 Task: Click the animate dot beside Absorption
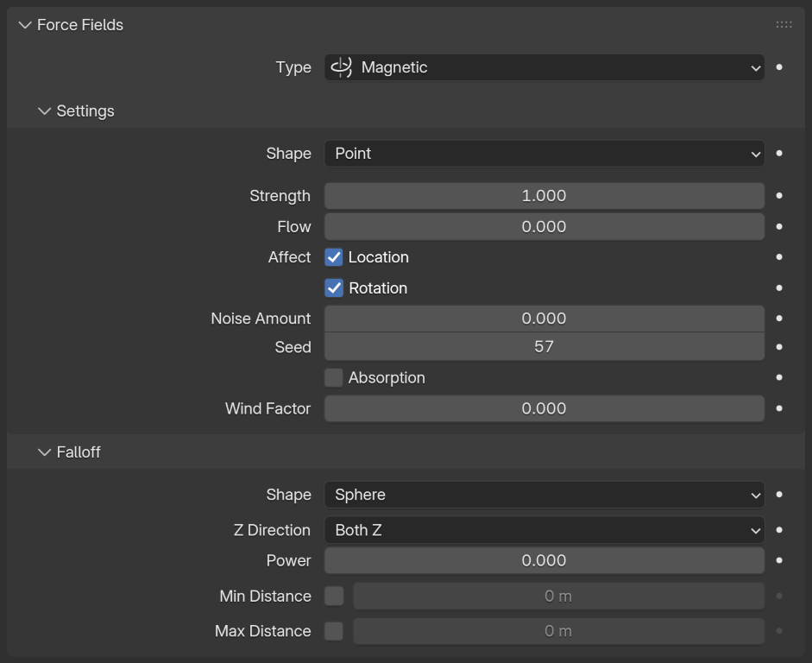(x=779, y=377)
